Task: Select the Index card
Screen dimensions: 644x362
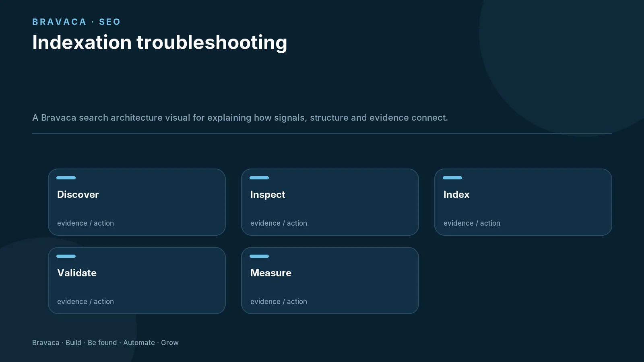Action: point(523,202)
